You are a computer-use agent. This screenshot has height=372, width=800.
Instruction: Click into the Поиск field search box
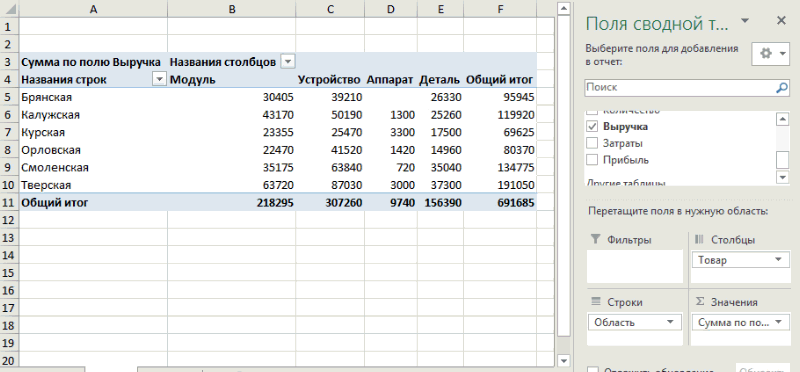pos(680,88)
